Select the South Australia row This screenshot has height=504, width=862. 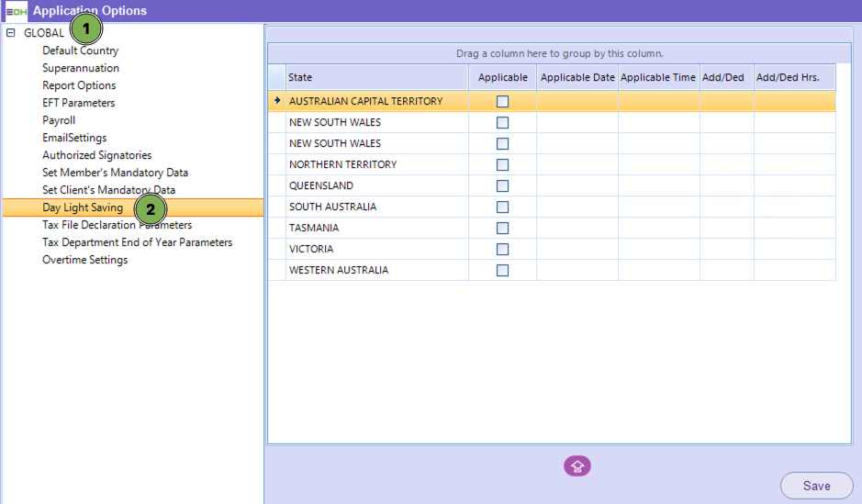tap(376, 207)
